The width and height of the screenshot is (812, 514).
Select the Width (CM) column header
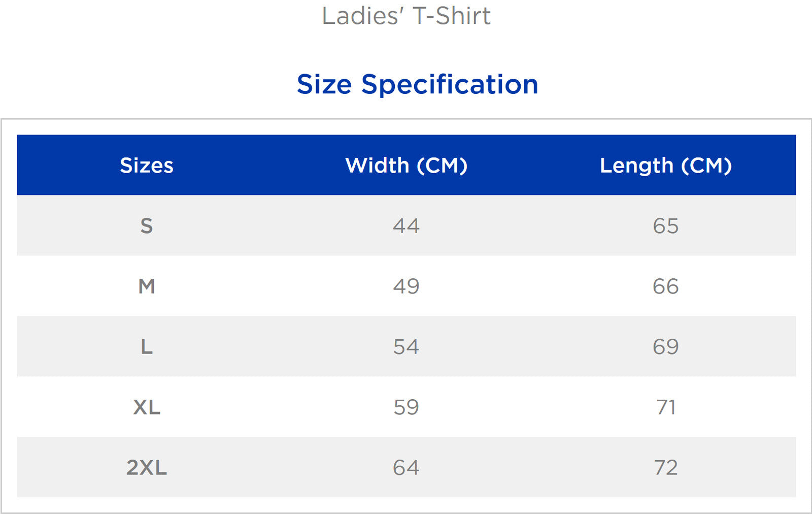(406, 166)
